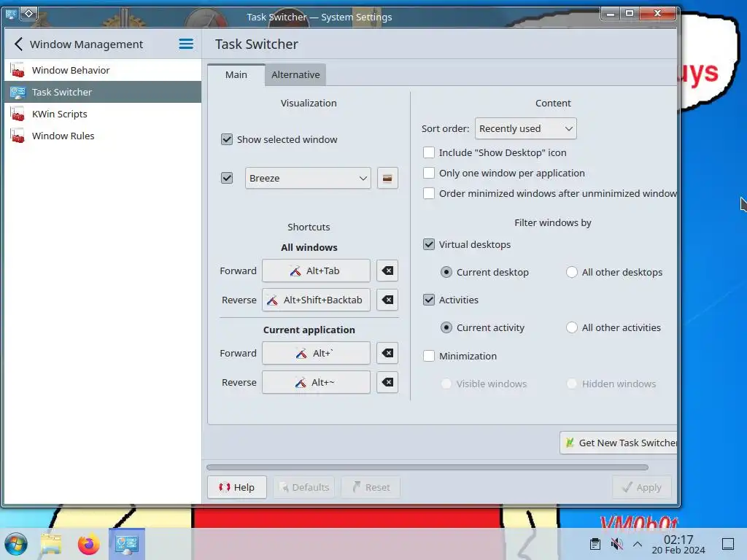The height and width of the screenshot is (560, 747).
Task: Expand hidden system tray icons
Action: [638, 544]
